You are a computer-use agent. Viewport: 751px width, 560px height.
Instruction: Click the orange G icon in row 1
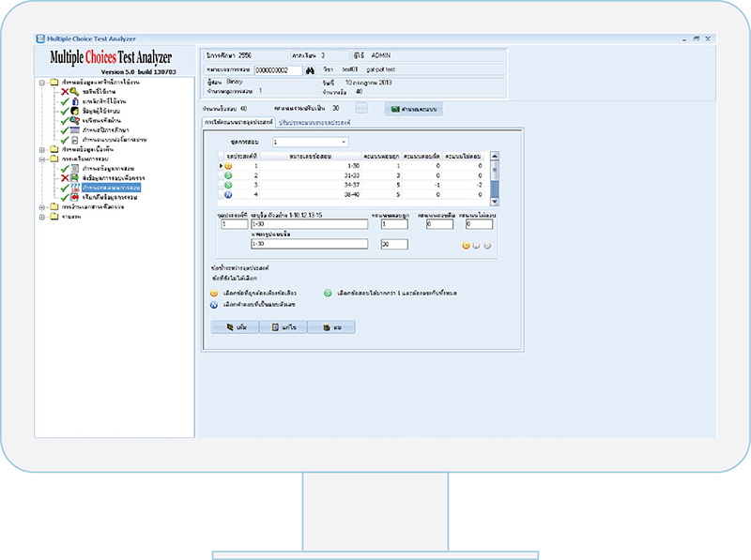coord(228,165)
